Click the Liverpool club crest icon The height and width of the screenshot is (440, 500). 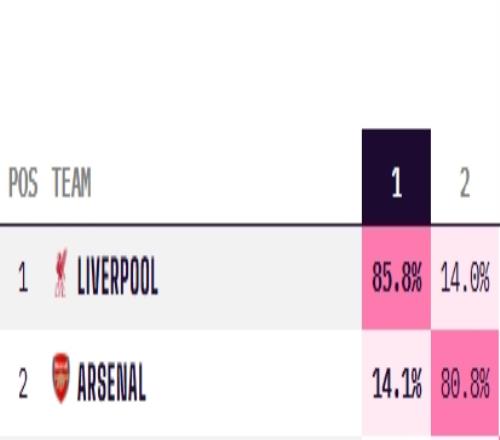pos(61,273)
